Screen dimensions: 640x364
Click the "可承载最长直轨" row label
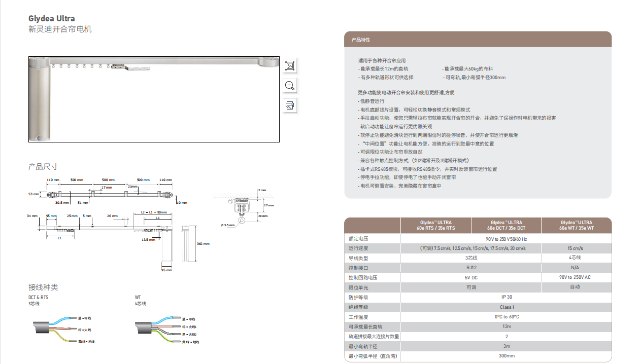pyautogui.click(x=365, y=326)
